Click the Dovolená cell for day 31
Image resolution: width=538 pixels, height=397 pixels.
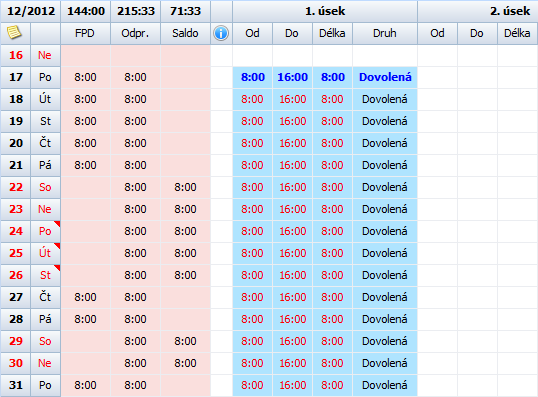pyautogui.click(x=385, y=385)
